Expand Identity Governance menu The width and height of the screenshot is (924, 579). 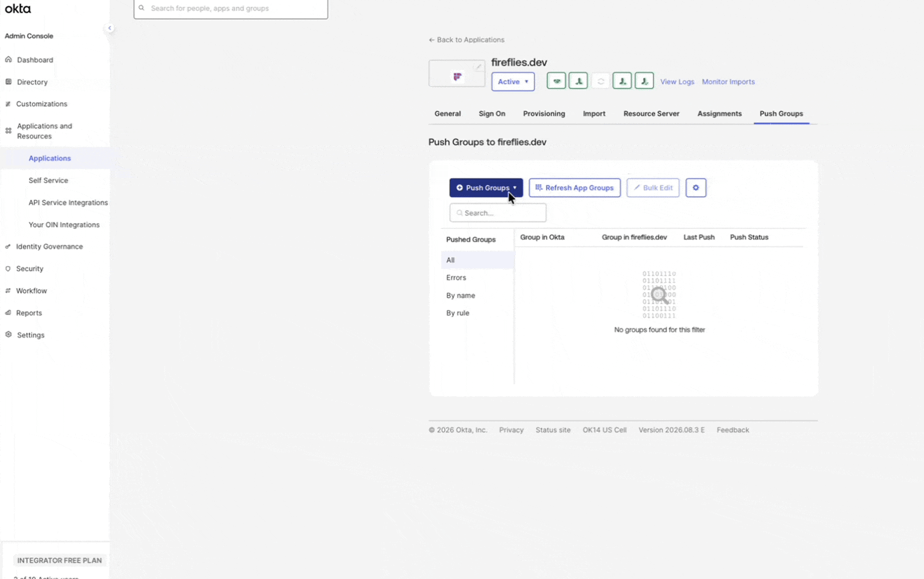(50, 246)
